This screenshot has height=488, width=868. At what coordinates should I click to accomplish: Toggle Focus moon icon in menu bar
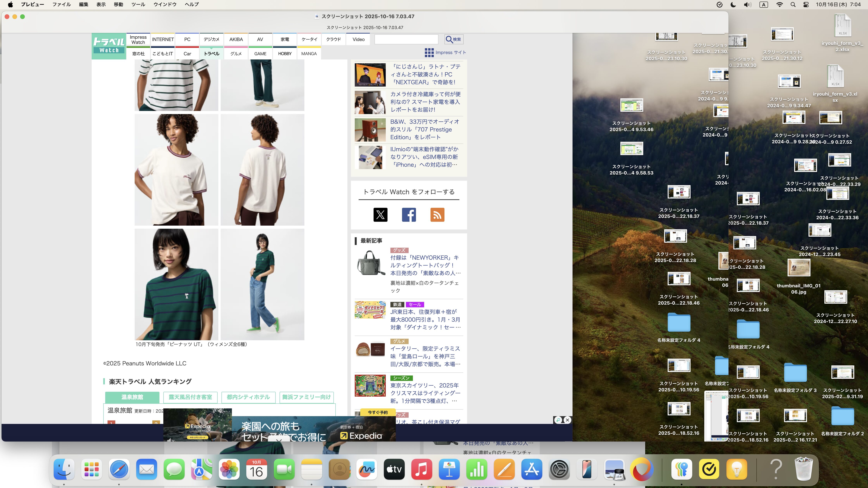[x=733, y=5]
